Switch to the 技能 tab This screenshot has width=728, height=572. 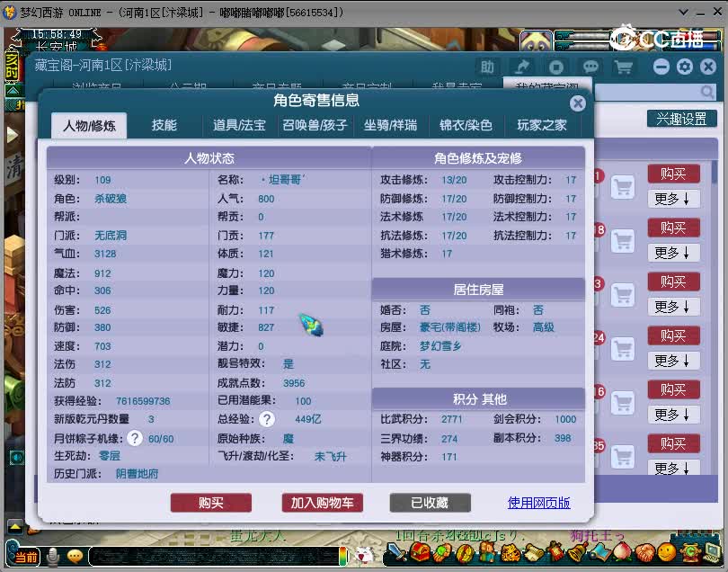[x=164, y=125]
